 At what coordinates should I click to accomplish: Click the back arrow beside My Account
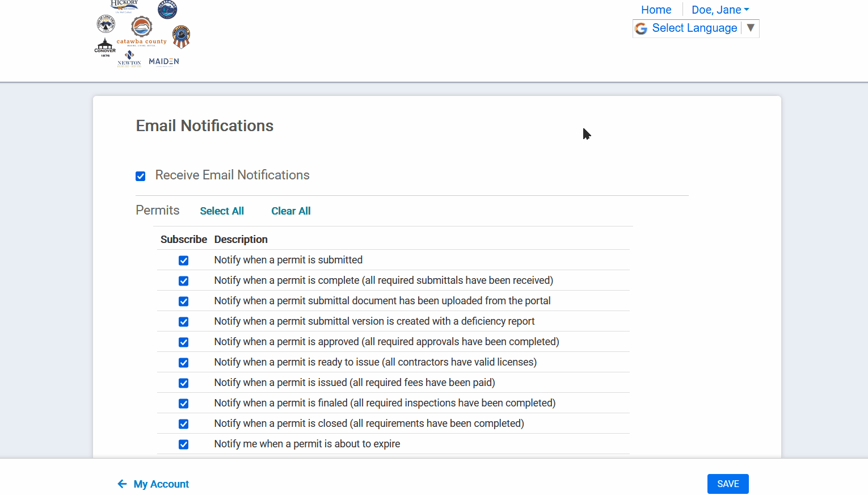pos(122,484)
